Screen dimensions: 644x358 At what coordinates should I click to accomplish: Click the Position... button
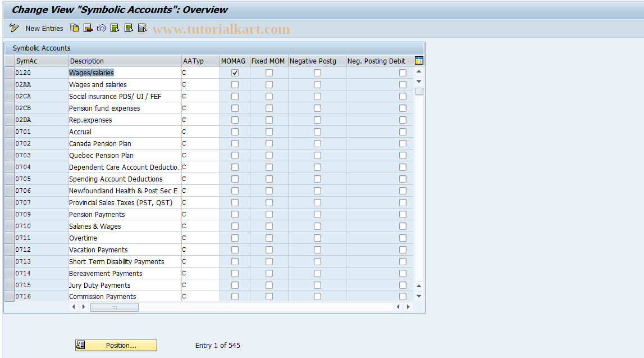coord(116,345)
